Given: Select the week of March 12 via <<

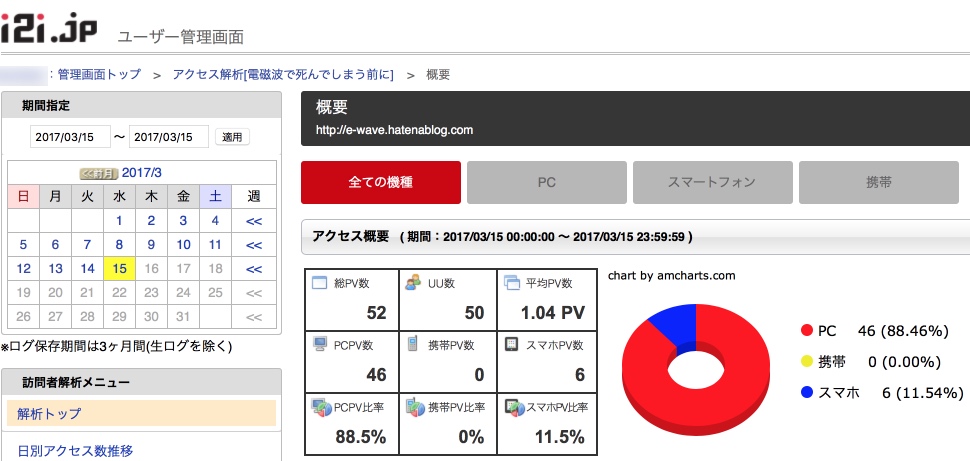Looking at the screenshot, I should (x=254, y=269).
